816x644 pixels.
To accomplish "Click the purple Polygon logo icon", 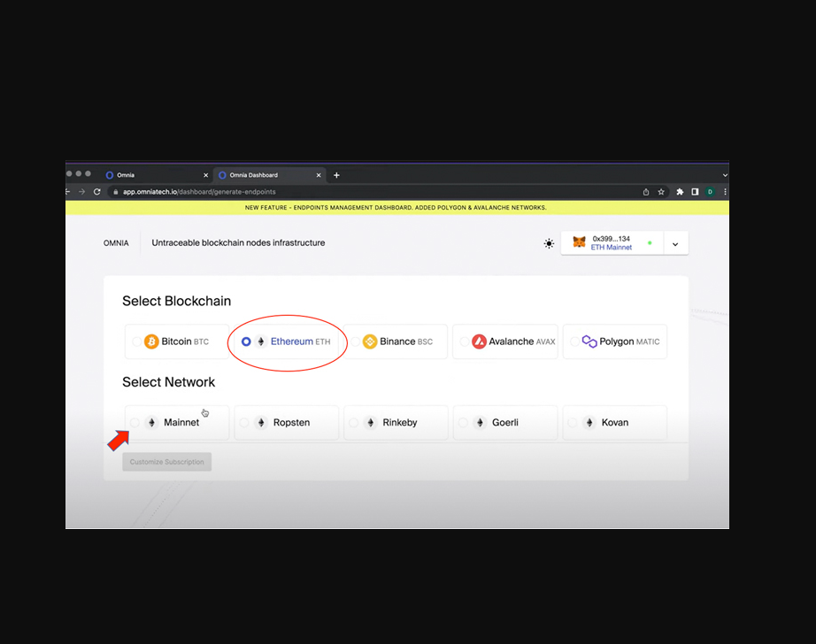I will tap(589, 341).
